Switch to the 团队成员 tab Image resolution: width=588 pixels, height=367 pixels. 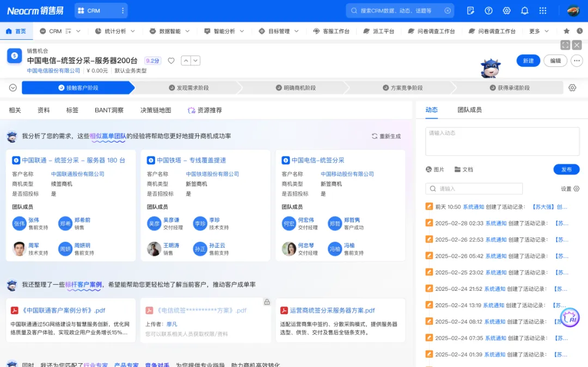point(469,110)
